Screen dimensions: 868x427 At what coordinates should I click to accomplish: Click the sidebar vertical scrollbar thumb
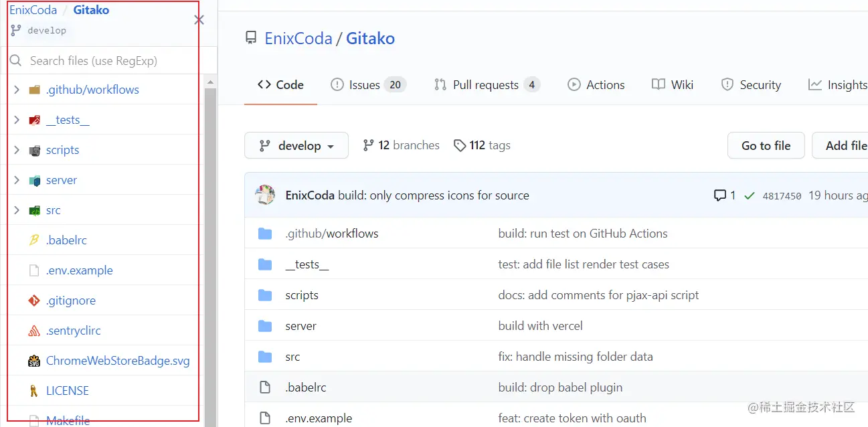[x=210, y=257]
